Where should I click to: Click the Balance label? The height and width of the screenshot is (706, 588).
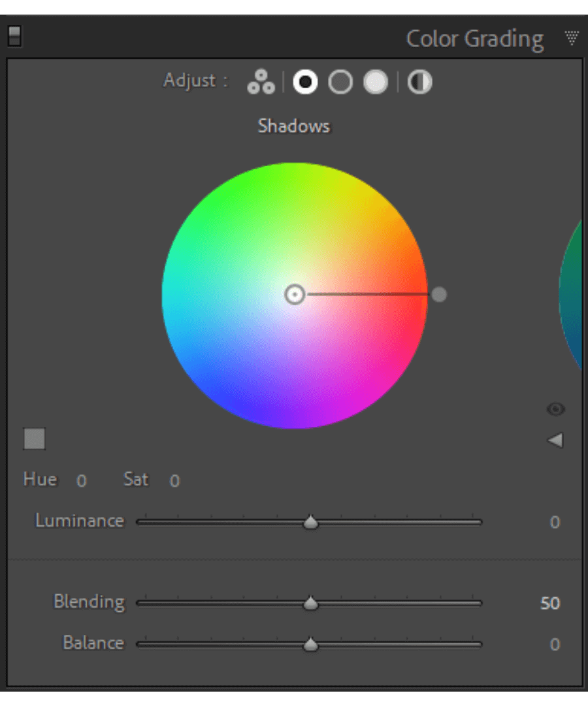pos(93,643)
